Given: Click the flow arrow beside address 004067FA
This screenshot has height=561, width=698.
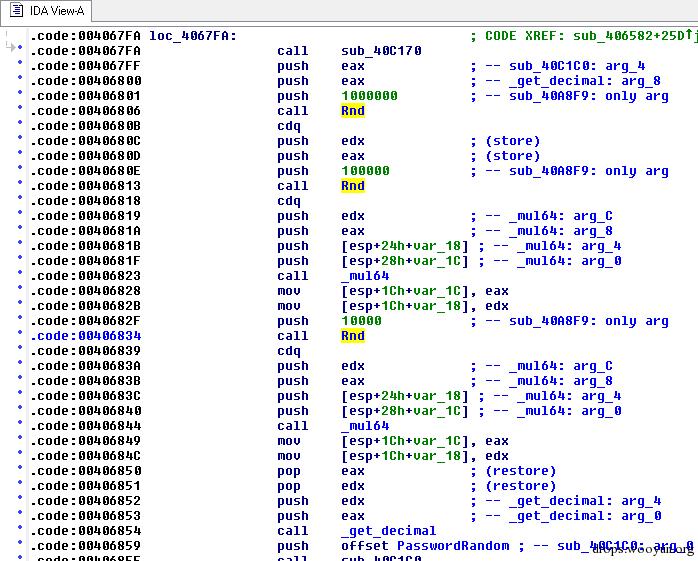Looking at the screenshot, I should pyautogui.click(x=11, y=47).
